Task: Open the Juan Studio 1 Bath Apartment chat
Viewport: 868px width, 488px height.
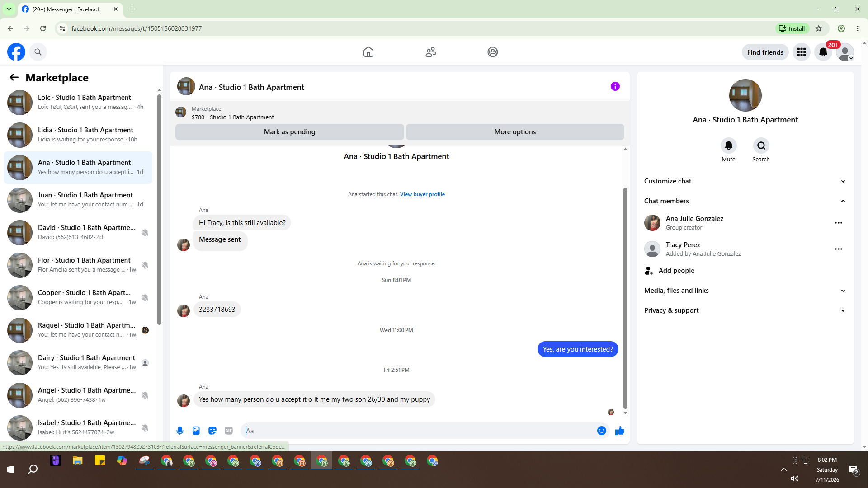Action: pyautogui.click(x=78, y=200)
